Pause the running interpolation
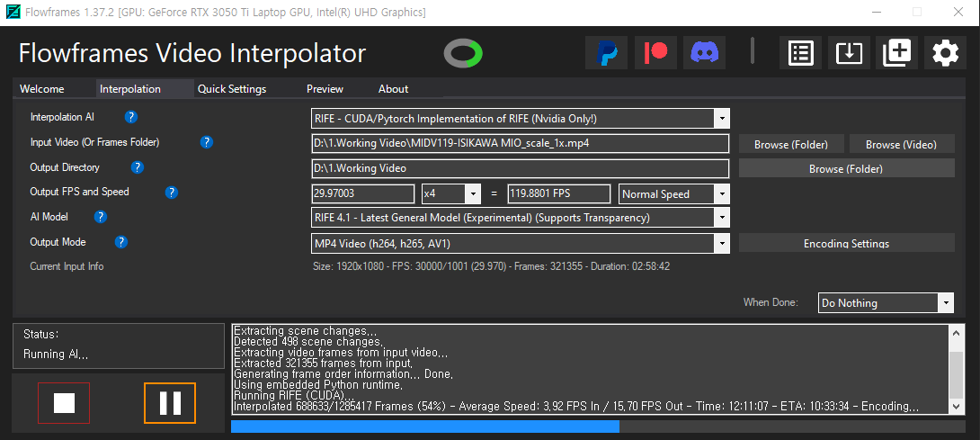Viewport: 980px width, 440px height. pos(170,403)
